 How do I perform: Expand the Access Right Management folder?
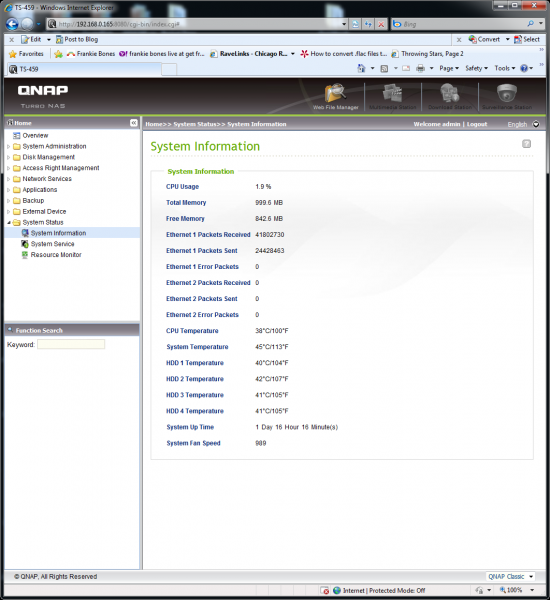[x=8, y=168]
